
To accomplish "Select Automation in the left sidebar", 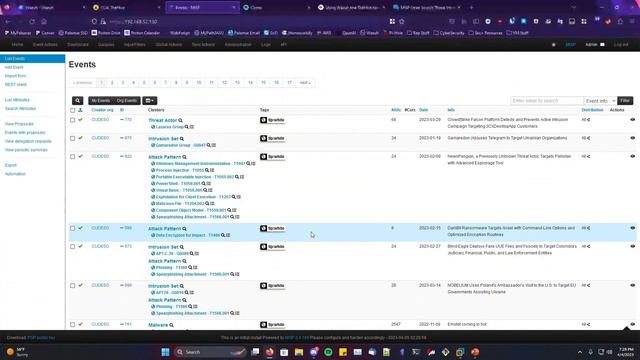I will (15, 174).
